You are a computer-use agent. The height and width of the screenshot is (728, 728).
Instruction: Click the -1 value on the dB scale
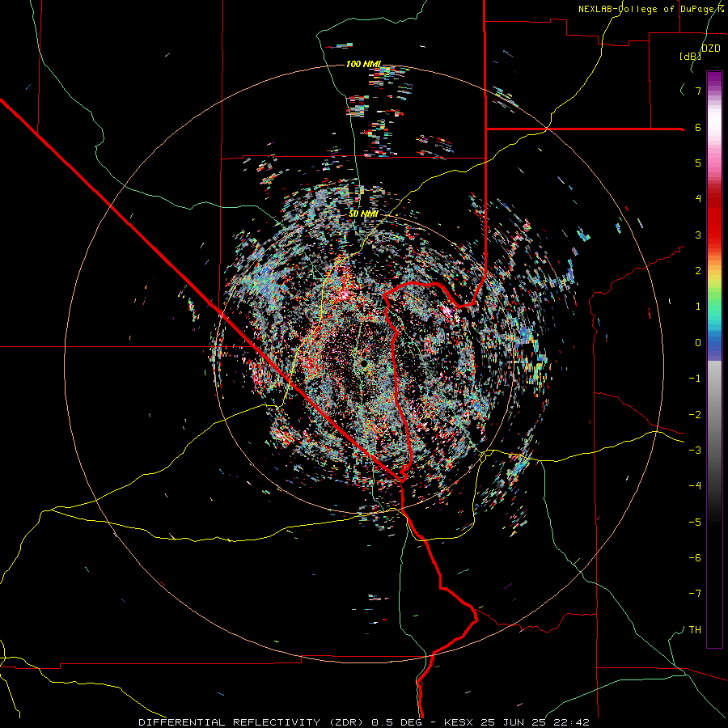tap(695, 379)
